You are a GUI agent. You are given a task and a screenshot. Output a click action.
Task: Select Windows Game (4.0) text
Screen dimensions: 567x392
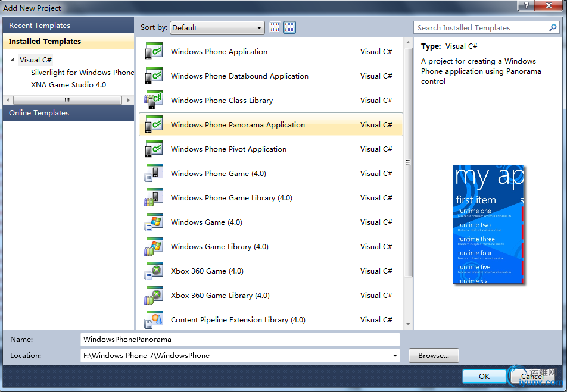click(207, 222)
